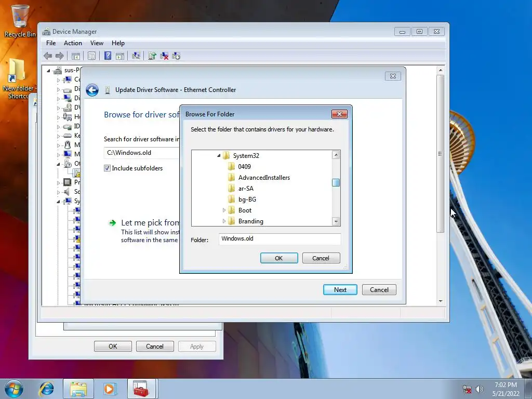This screenshot has height=399, width=532.
Task: Click the mouse device category icon in Device Manager
Action: pos(68,145)
